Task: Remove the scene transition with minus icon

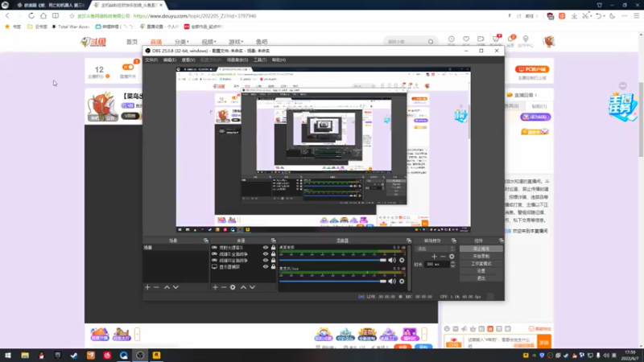Action: (443, 257)
